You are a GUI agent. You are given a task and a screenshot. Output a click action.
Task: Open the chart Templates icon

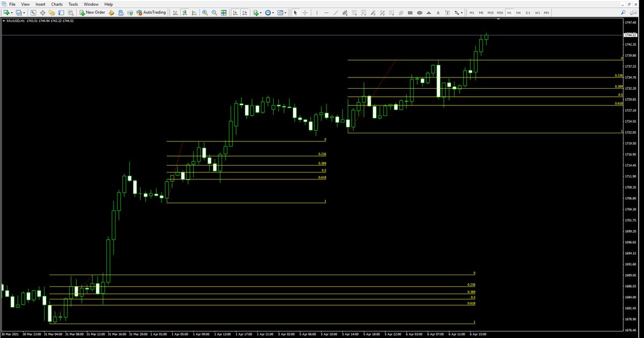pyautogui.click(x=280, y=12)
